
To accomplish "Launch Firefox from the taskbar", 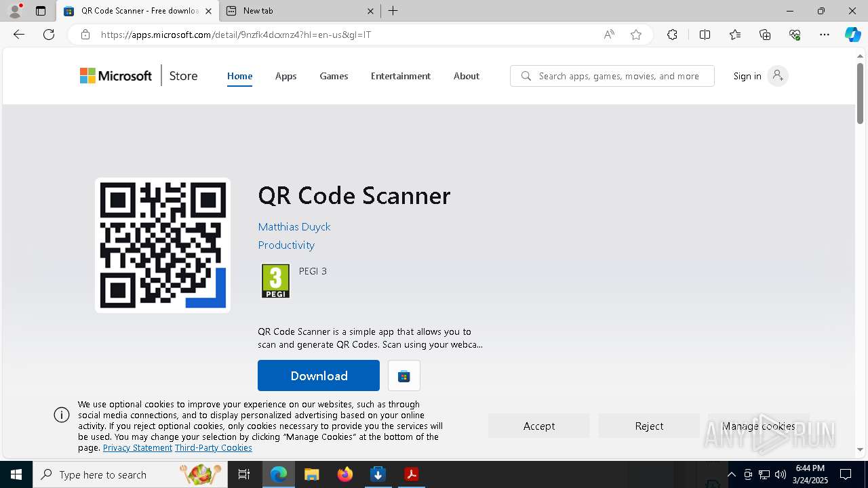I will 345,474.
